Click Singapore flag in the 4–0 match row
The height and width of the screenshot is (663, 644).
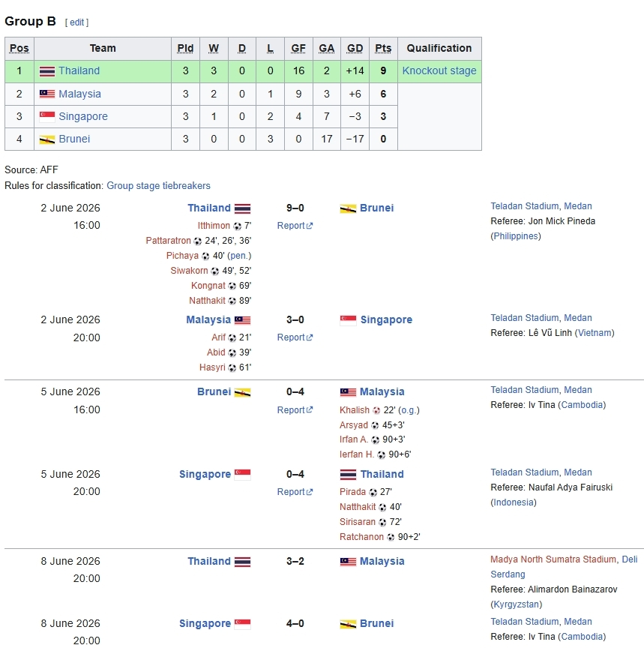243,624
